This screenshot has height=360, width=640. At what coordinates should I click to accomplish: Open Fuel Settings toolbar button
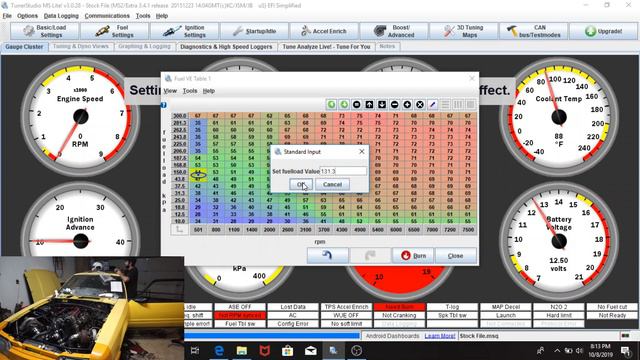pos(115,31)
